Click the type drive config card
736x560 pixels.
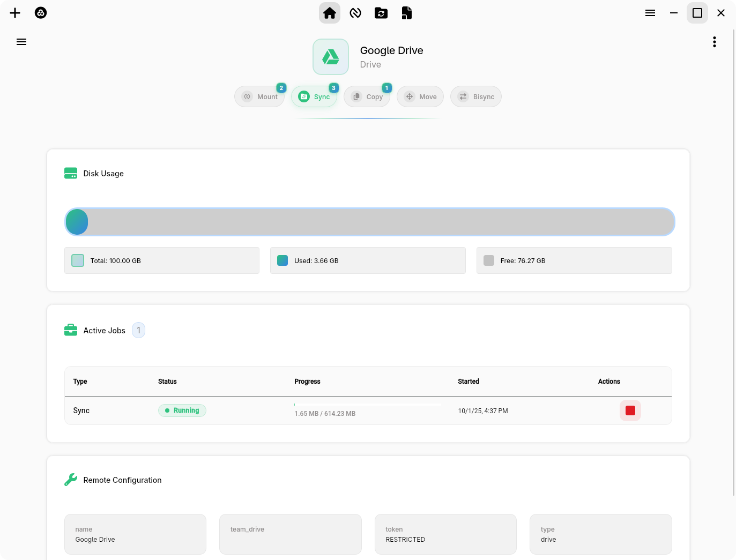pyautogui.click(x=601, y=534)
